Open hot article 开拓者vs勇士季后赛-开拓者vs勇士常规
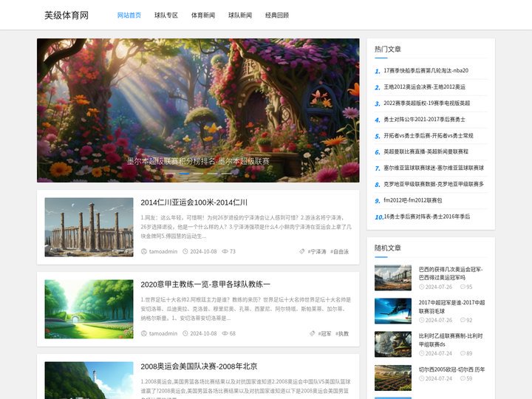This screenshot has height=399, width=532. tap(429, 135)
